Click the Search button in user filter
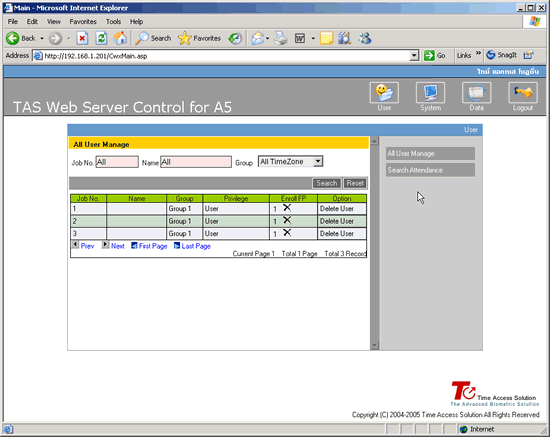This screenshot has width=550, height=437. pos(327,183)
